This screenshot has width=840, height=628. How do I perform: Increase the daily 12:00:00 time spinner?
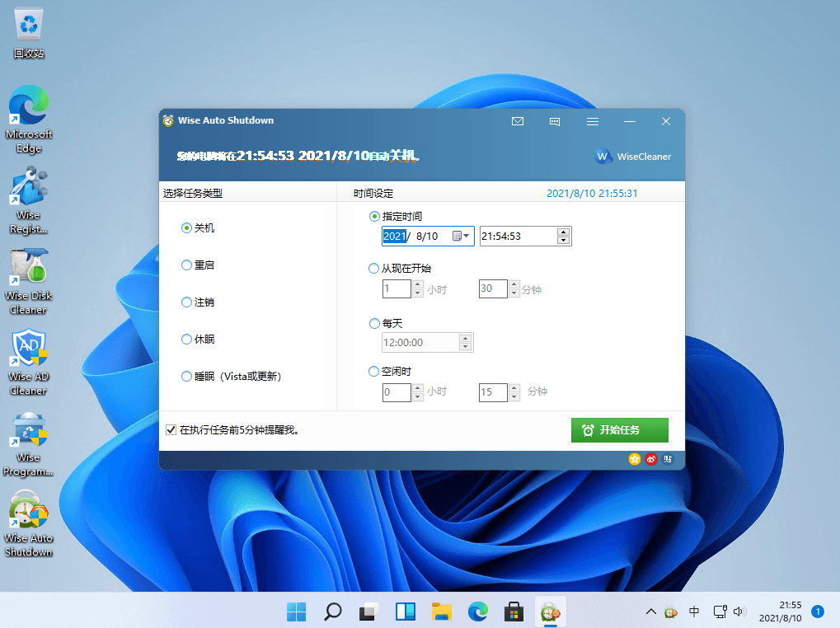coord(466,339)
